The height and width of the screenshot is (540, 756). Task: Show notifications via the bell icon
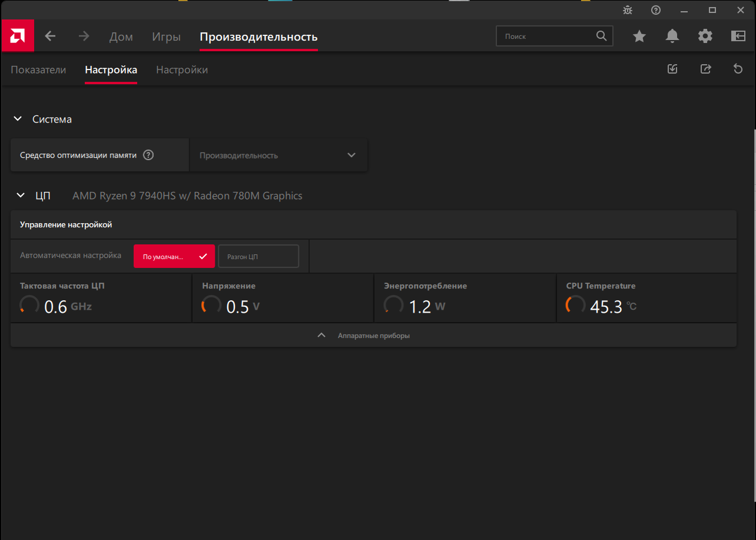click(672, 37)
